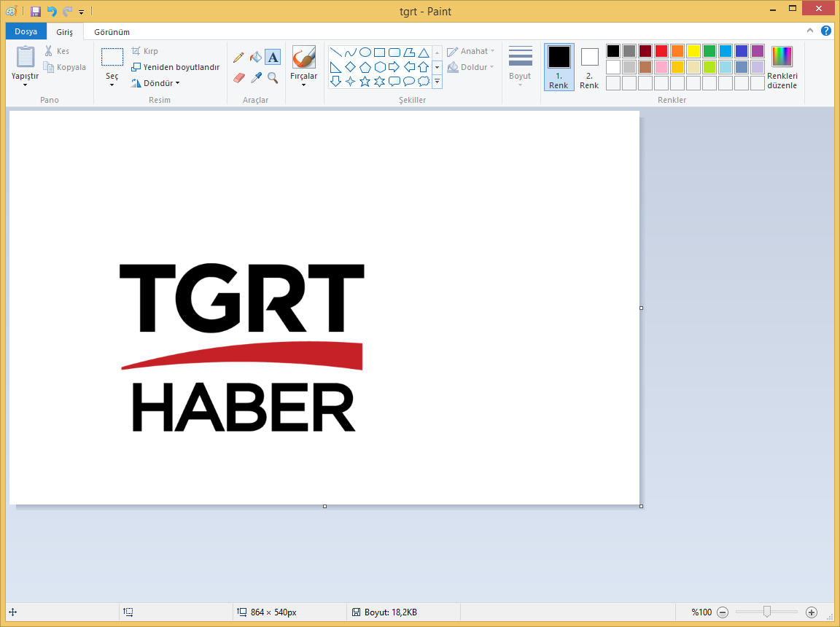Expand the Yapıştır paste dropdown arrow

(25, 85)
